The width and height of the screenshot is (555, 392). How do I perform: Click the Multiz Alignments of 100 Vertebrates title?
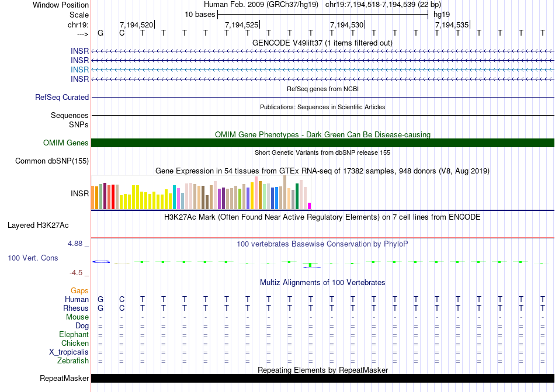tap(322, 282)
